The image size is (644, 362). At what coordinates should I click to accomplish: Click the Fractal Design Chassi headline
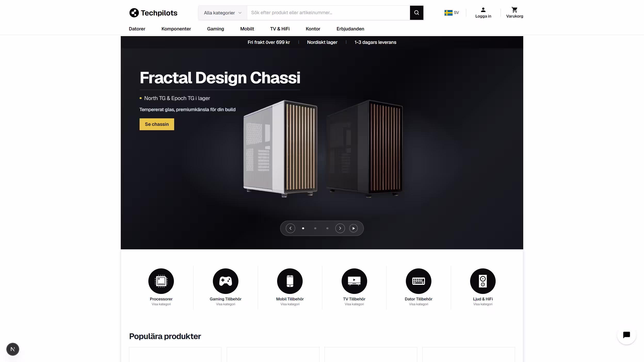[x=220, y=78]
